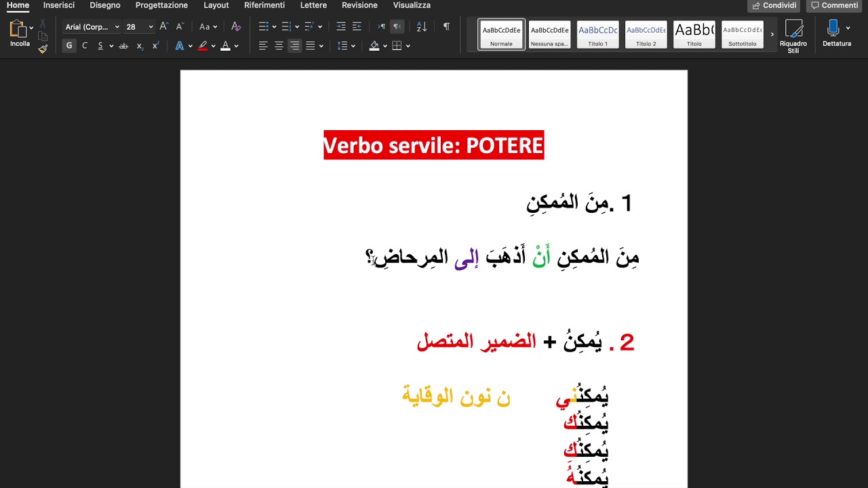Click the multilevel list icon
This screenshot has height=488, width=868.
(x=309, y=26)
